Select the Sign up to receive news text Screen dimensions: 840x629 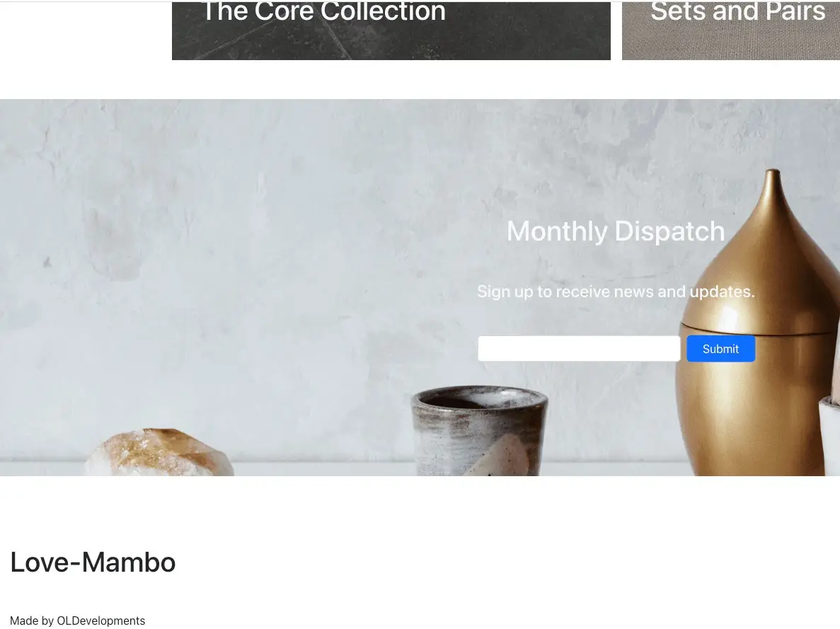tap(616, 292)
